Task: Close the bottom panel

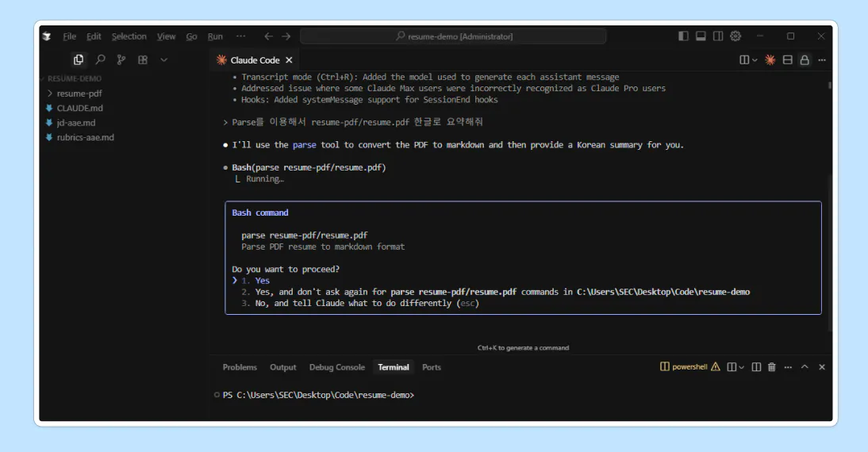Action: pyautogui.click(x=822, y=367)
